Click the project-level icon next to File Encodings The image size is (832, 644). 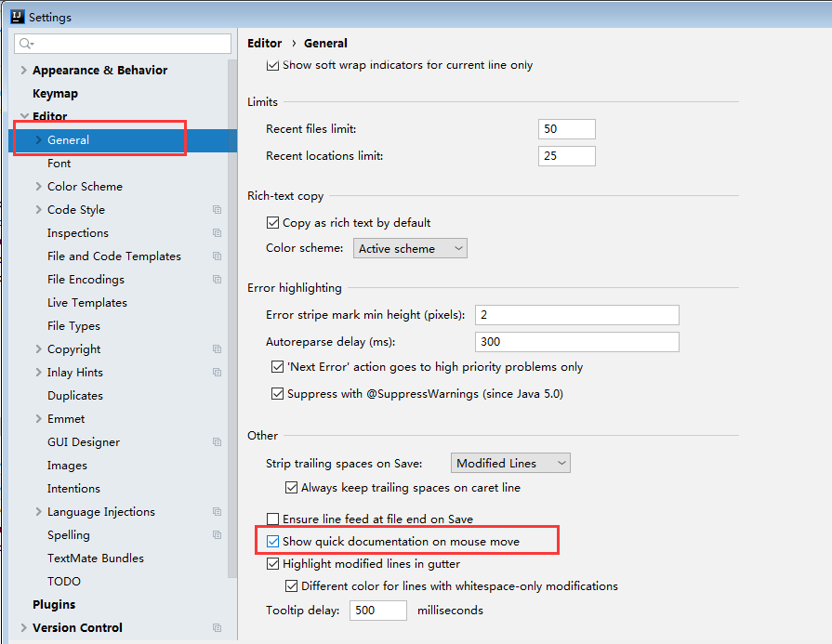point(217,280)
